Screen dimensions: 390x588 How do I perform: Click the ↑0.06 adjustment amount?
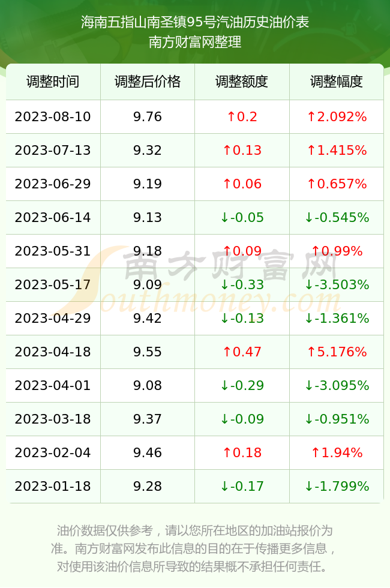click(x=242, y=184)
